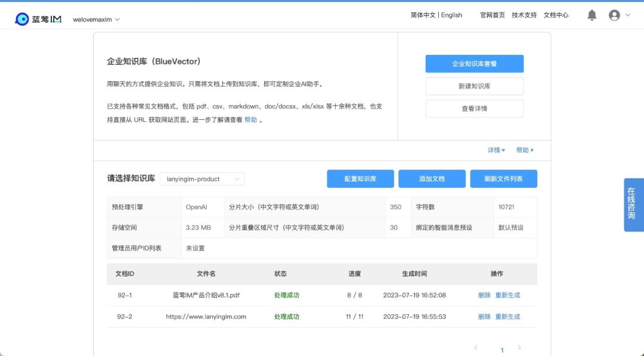
Task: Click the 未设置 admin user value
Action: [x=195, y=248]
